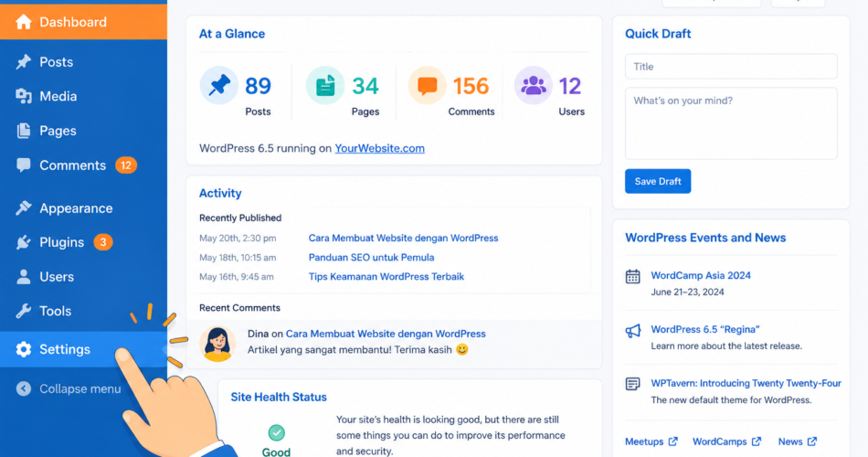This screenshot has height=457, width=868.
Task: Click the Tools wrench icon in sidebar
Action: click(23, 311)
